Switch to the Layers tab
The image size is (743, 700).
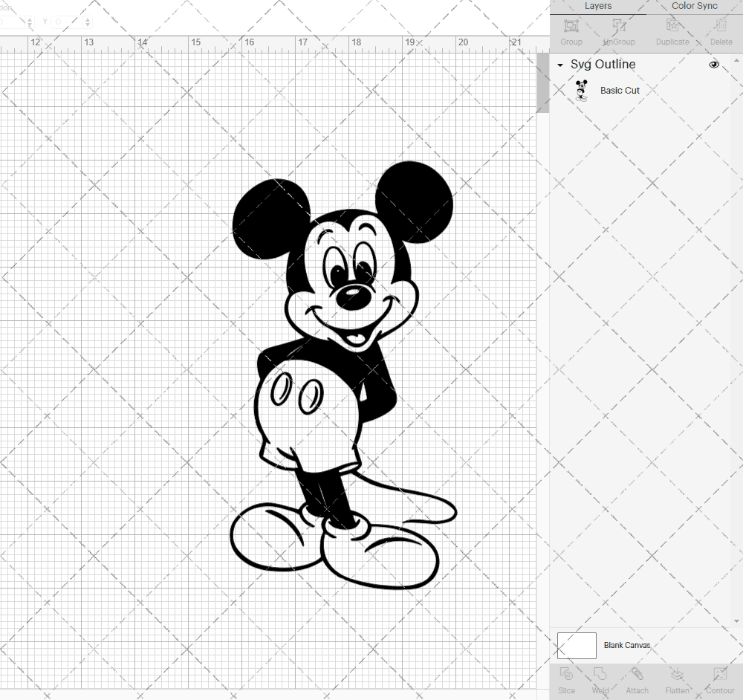(597, 6)
